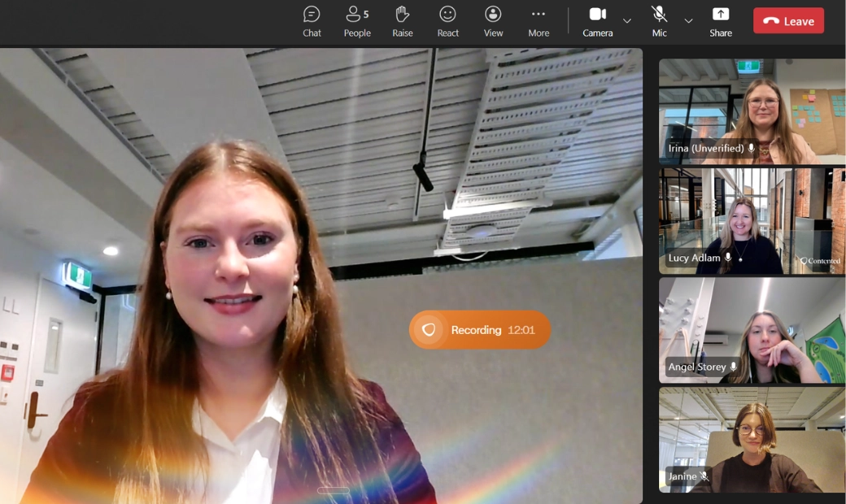
Task: Select Angel Storey video thumbnail
Action: click(752, 330)
